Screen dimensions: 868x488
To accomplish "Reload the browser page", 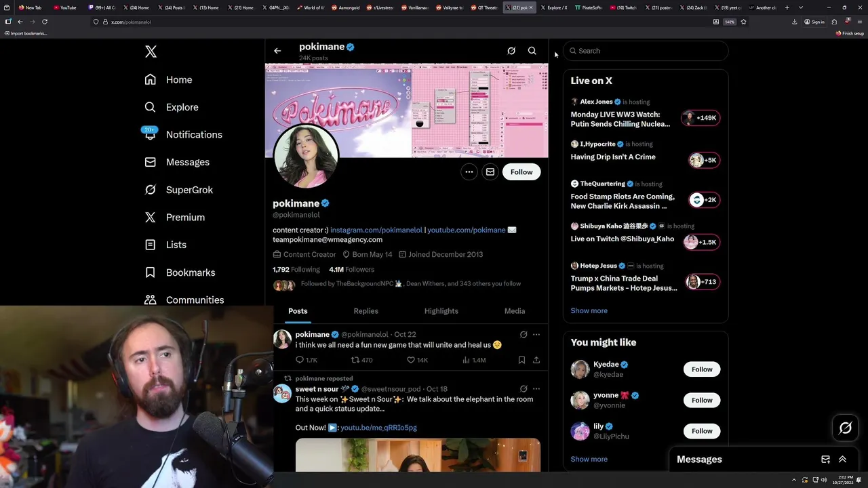I will (x=45, y=22).
